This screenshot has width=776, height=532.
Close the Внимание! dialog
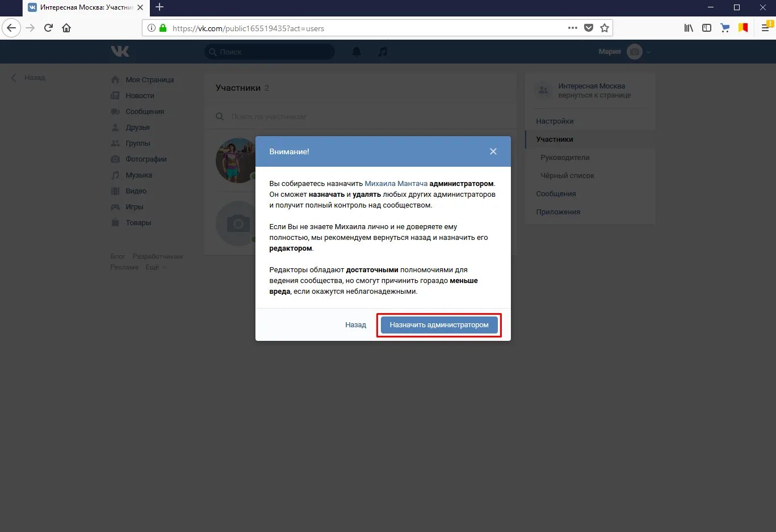(493, 151)
